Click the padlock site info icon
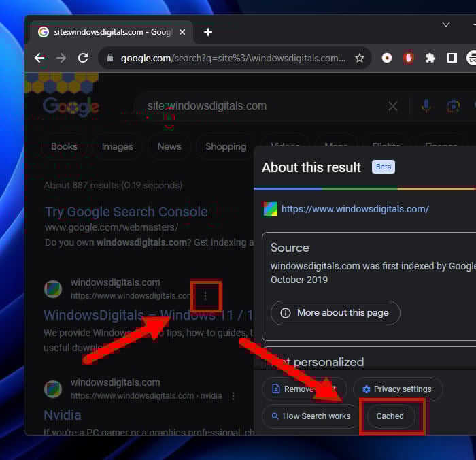Image resolution: width=476 pixels, height=460 pixels. 110,58
